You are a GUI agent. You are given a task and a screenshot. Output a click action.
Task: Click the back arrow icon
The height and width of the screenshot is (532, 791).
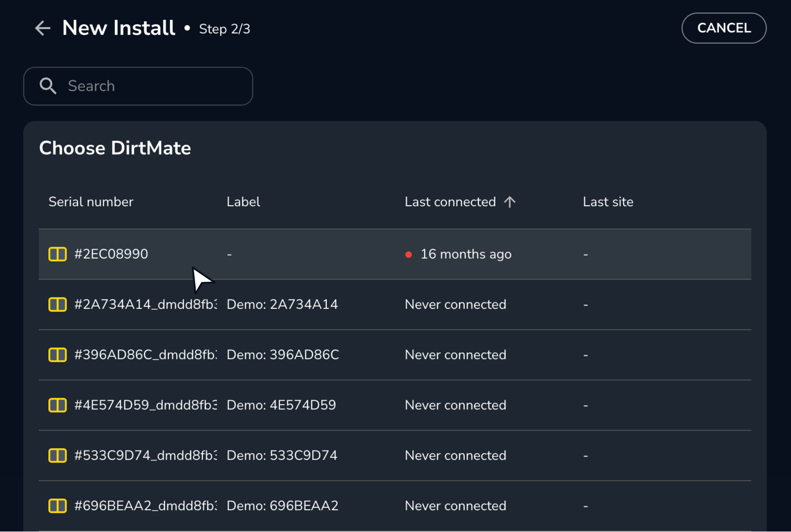42,28
